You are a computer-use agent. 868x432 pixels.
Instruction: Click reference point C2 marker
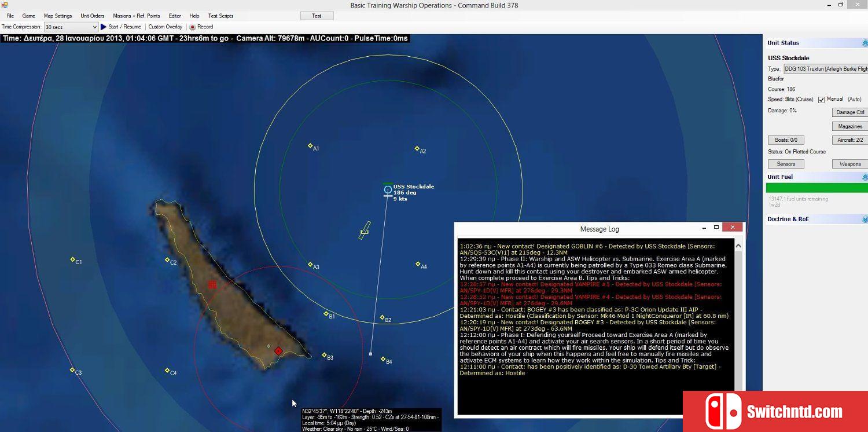[167, 260]
